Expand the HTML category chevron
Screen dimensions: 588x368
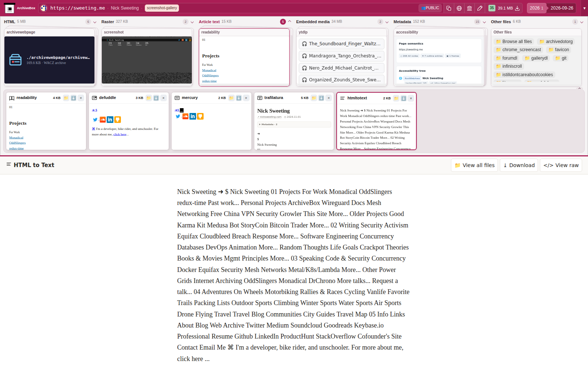(x=95, y=22)
